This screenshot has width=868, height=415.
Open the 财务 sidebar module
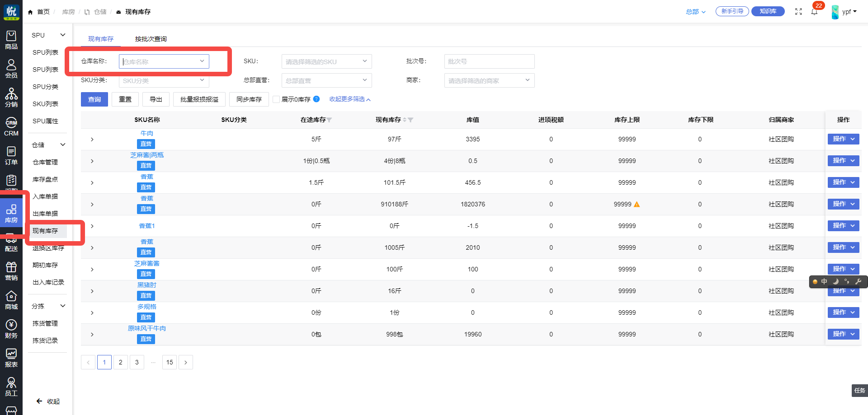(x=11, y=329)
